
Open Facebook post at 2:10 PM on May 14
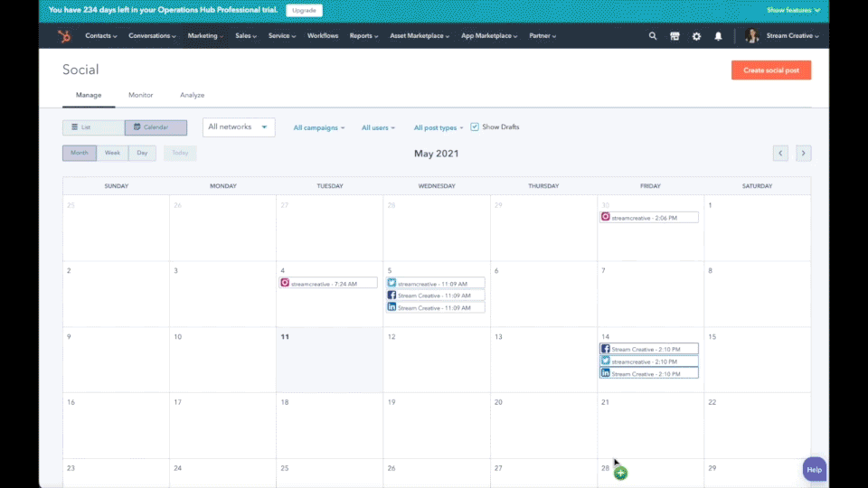tap(649, 349)
